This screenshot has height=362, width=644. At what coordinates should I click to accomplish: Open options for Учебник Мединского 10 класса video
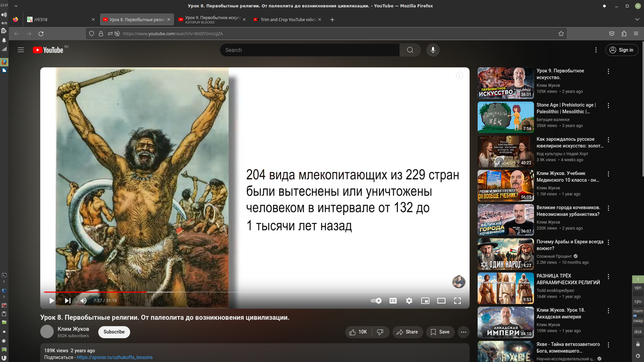(x=608, y=174)
